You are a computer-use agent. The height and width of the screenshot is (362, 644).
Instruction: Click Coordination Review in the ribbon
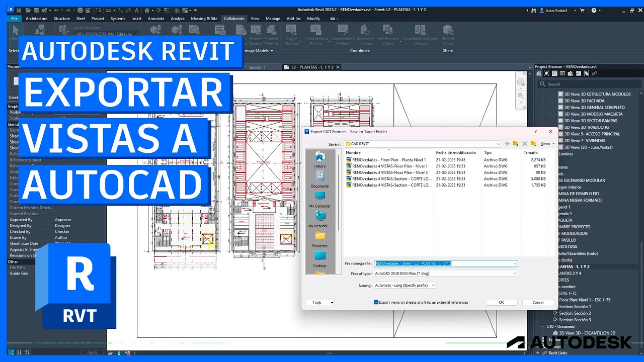point(316,34)
